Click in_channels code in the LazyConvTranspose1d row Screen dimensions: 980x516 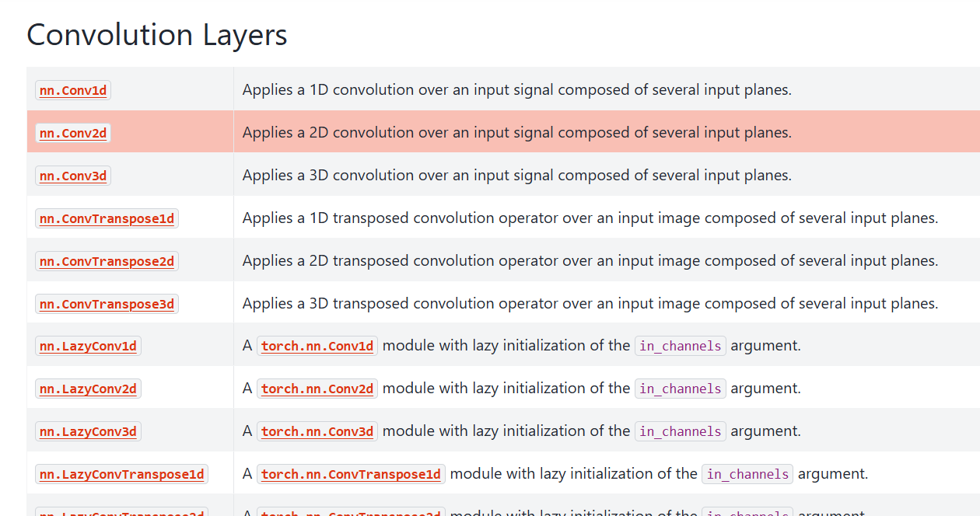[x=747, y=474]
